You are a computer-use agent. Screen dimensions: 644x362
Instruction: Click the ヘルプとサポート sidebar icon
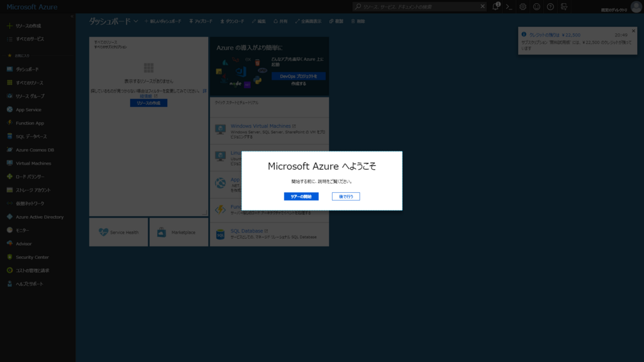[x=9, y=283]
